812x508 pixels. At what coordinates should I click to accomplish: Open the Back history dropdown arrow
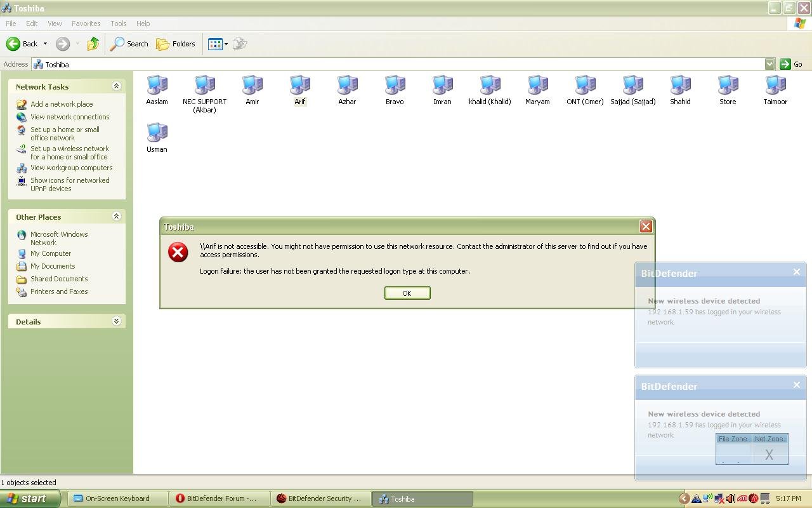pos(45,44)
